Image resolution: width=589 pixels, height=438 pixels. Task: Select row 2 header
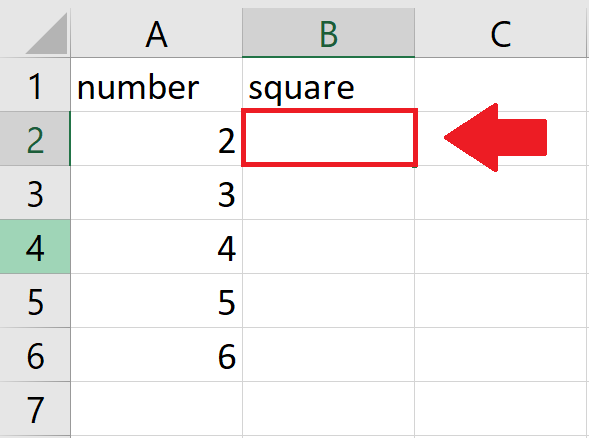[x=35, y=139]
